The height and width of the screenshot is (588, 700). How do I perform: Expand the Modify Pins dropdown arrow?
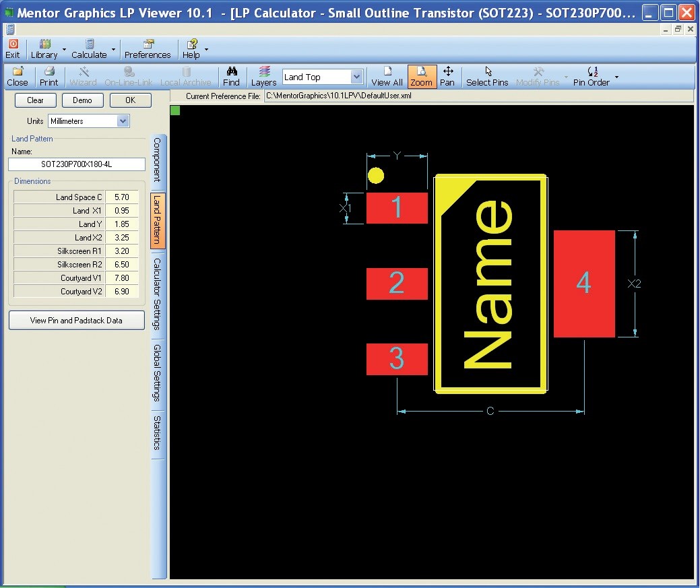coord(566,77)
